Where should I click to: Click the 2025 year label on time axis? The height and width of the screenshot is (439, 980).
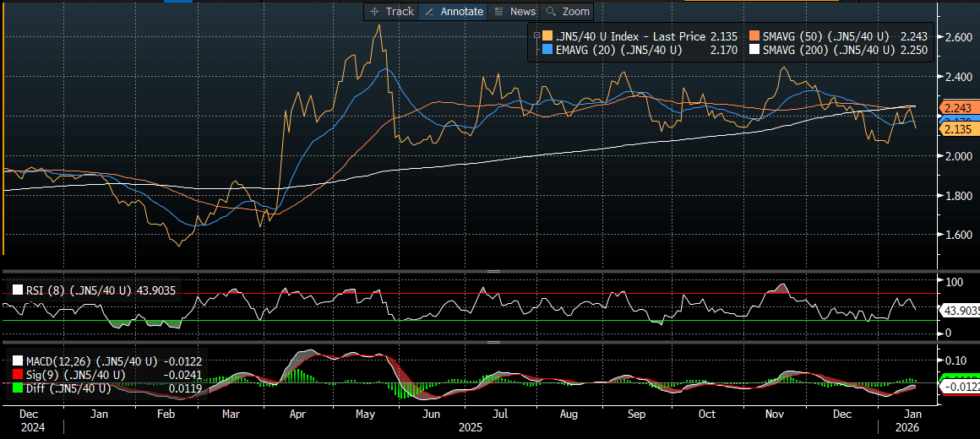click(x=471, y=428)
